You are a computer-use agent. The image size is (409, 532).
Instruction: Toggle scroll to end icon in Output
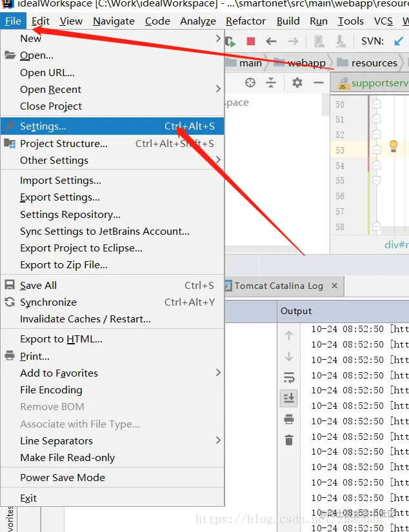tap(289, 398)
